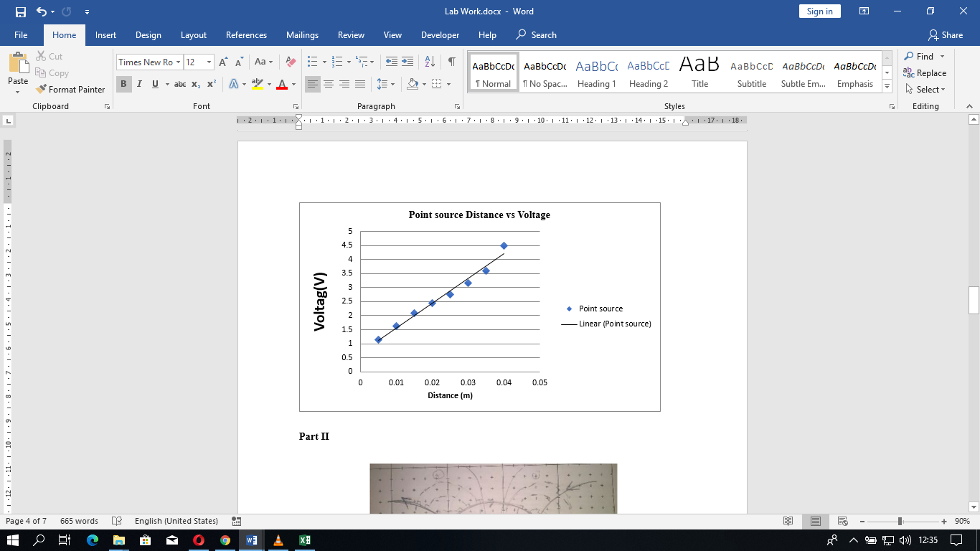Open the Review ribbon tab

tap(351, 34)
